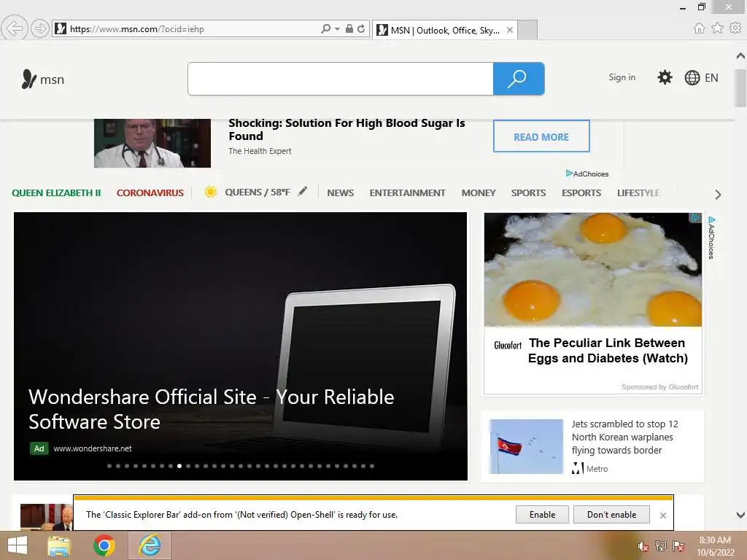Dismiss the add-on notification bar
Screen dimensions: 747x560
662,516
